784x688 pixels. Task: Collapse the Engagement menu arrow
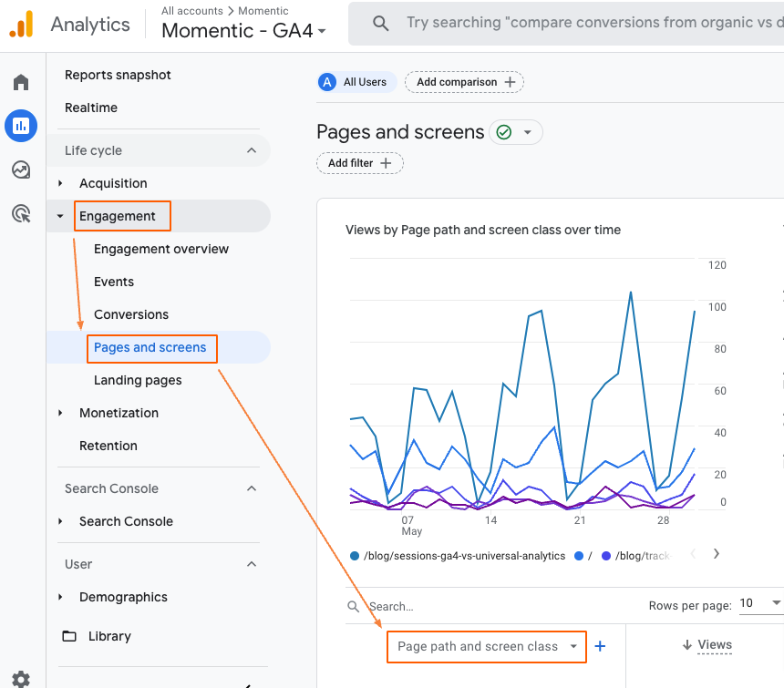click(x=60, y=216)
